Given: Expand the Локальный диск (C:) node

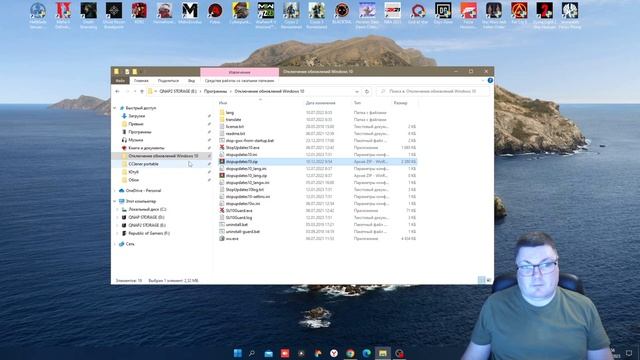Looking at the screenshot, I should tap(118, 209).
